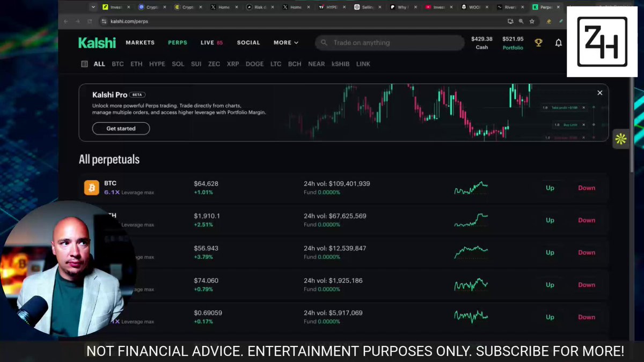This screenshot has width=644, height=362.
Task: Select the HYPE asset filter
Action: pos(157,64)
